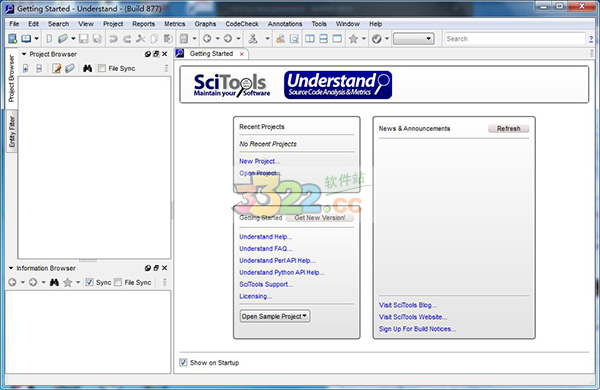The width and height of the screenshot is (600, 390).
Task: Click the New Project toolbar icon
Action: point(13,39)
